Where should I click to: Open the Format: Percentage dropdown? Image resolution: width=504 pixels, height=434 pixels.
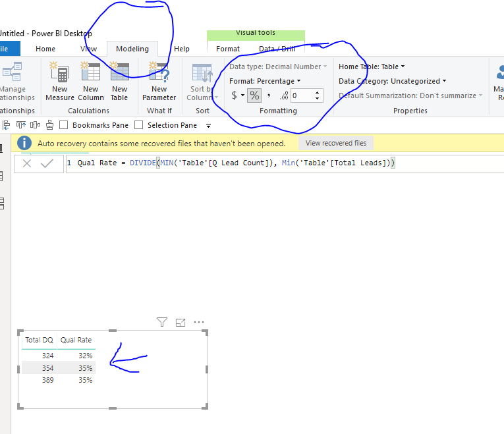tap(265, 81)
